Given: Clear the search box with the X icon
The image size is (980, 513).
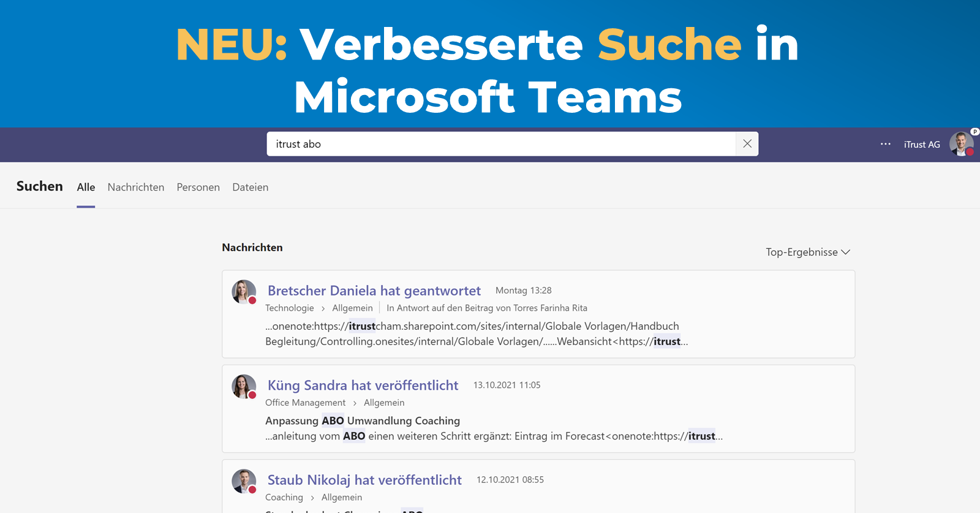Looking at the screenshot, I should 747,144.
